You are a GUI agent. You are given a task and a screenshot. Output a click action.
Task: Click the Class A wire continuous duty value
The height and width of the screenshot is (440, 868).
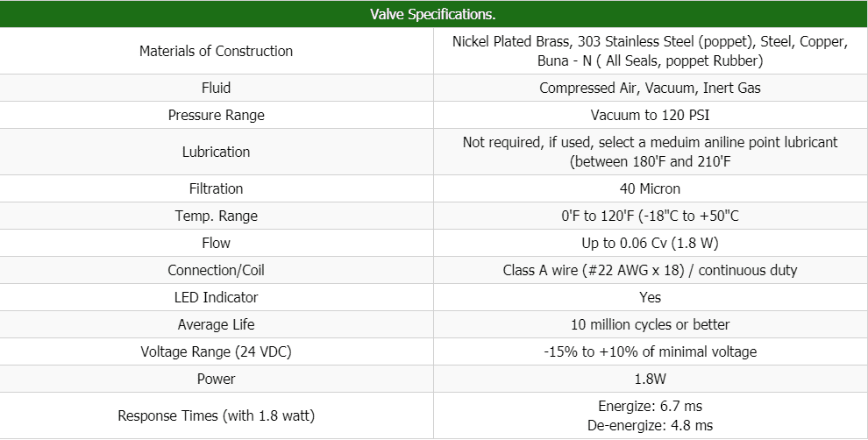(650, 270)
